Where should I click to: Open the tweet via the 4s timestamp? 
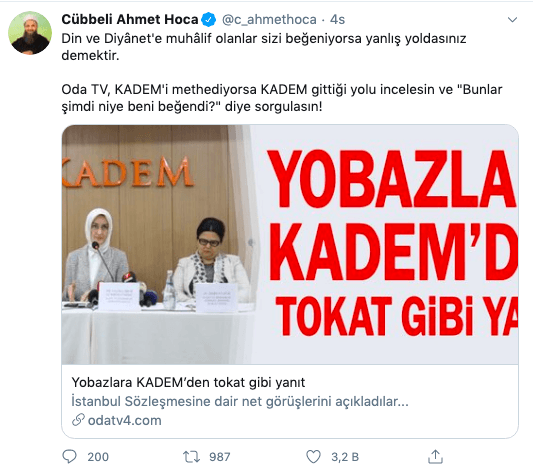click(337, 20)
